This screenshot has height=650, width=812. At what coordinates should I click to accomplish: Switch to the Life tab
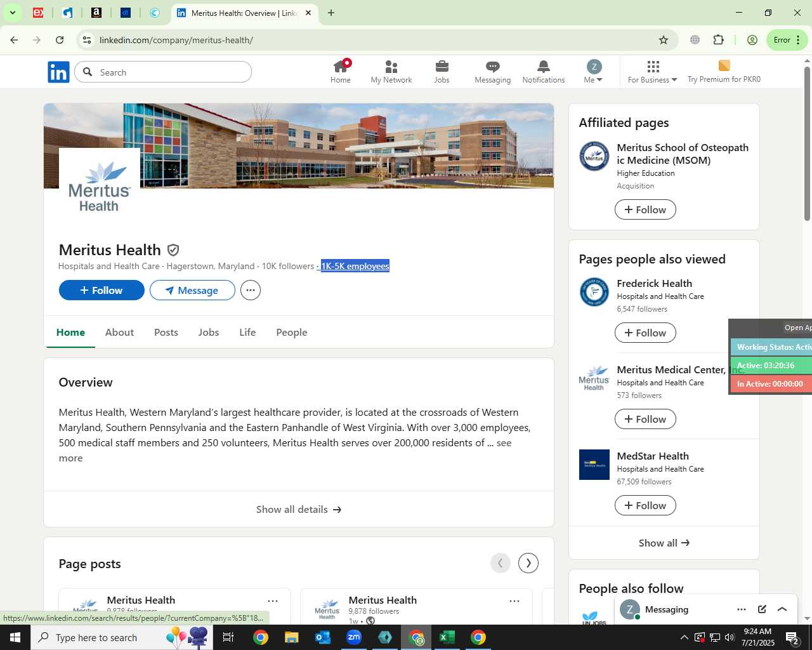tap(248, 333)
